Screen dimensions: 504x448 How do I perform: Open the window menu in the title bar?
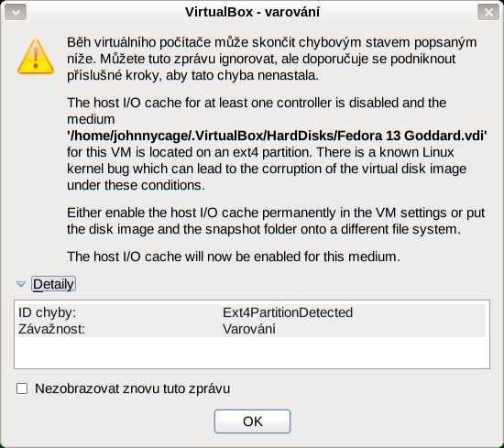coord(16,12)
